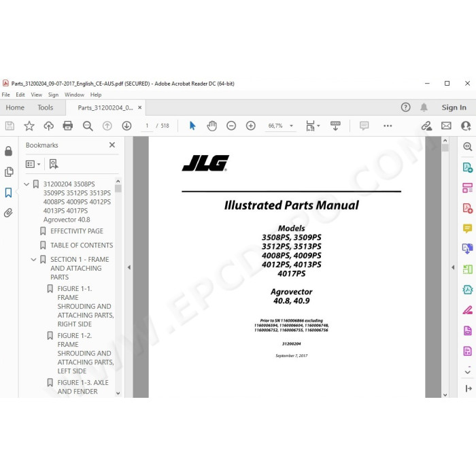Open the Sign menu
The width and height of the screenshot is (476, 476).
pyautogui.click(x=53, y=95)
